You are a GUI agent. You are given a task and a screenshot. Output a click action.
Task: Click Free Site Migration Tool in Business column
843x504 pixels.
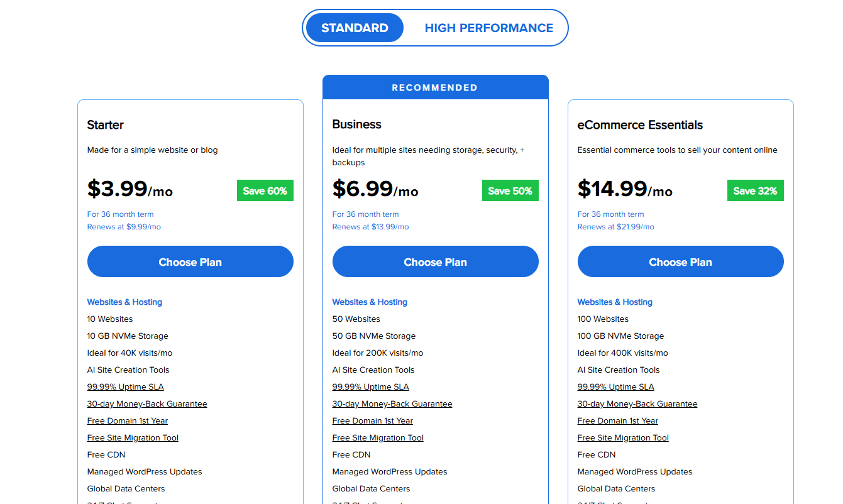377,437
